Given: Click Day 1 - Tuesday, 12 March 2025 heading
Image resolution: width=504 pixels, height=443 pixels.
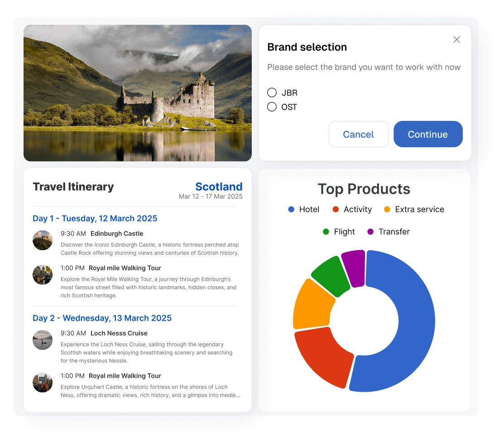Looking at the screenshot, I should (95, 219).
